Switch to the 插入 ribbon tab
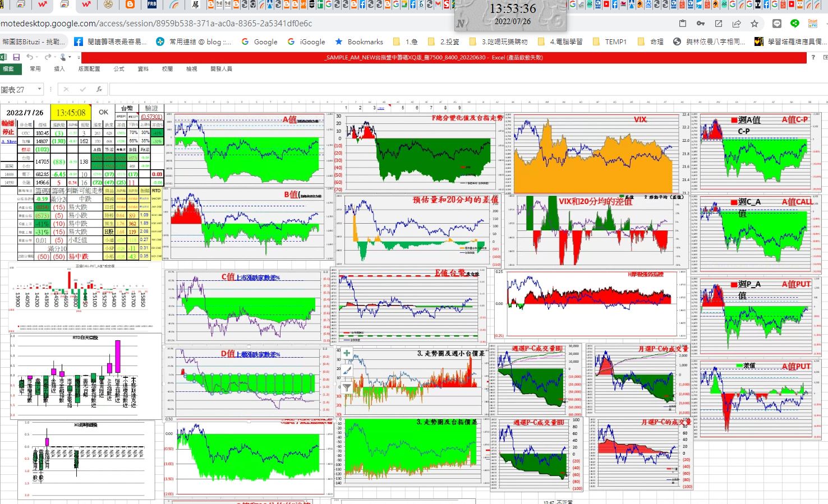Screen dimensions: 828x504 pos(59,69)
